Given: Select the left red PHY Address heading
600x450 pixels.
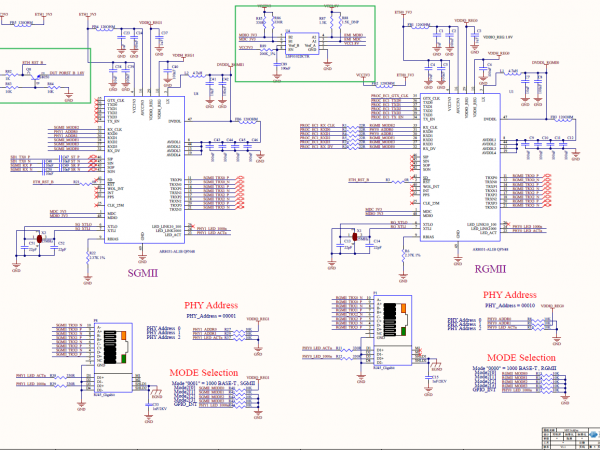Looking at the screenshot, I should pyautogui.click(x=212, y=304).
